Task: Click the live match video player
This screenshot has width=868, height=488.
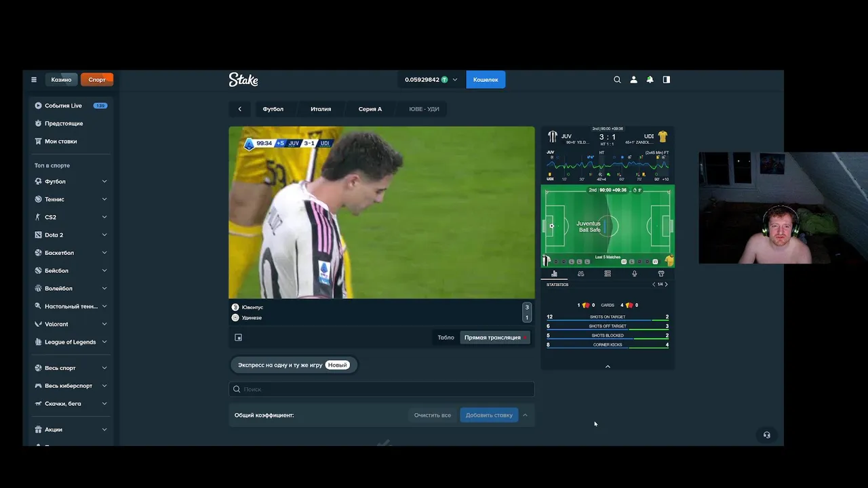Action: (x=382, y=212)
